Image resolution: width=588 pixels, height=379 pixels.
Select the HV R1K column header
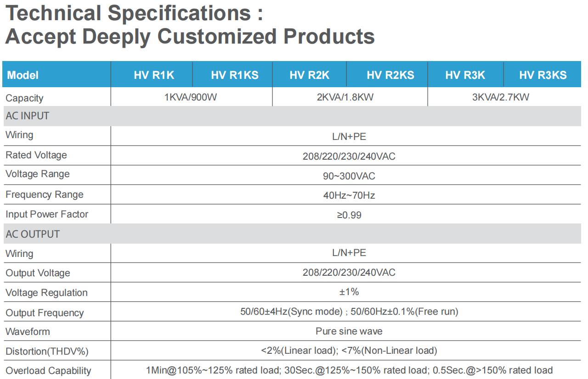pyautogui.click(x=154, y=75)
